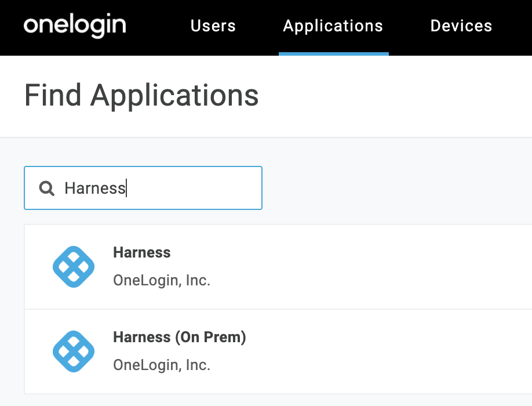Click empty space right of search text
The width and height of the screenshot is (532, 406).
click(x=197, y=188)
